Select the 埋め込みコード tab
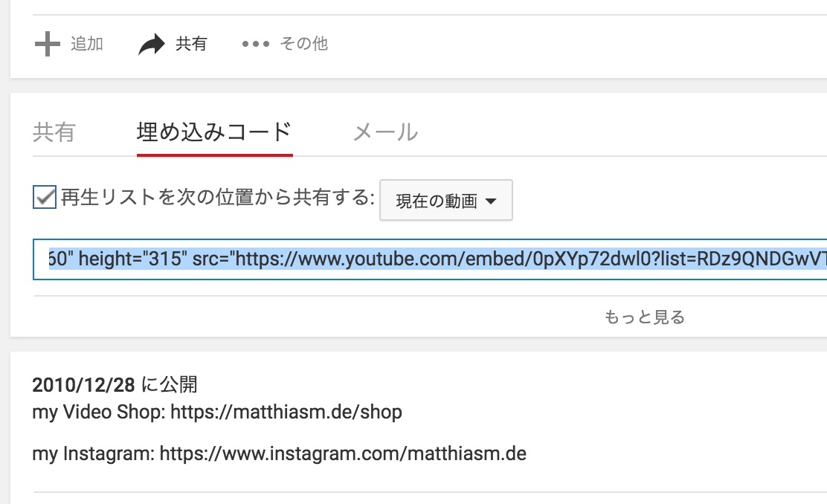The height and width of the screenshot is (504, 827). click(214, 132)
